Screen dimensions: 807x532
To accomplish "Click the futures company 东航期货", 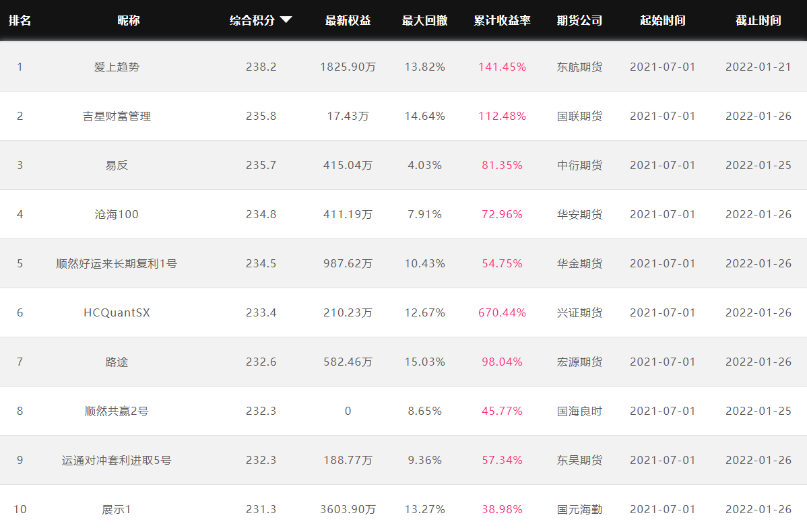I will pyautogui.click(x=579, y=67).
